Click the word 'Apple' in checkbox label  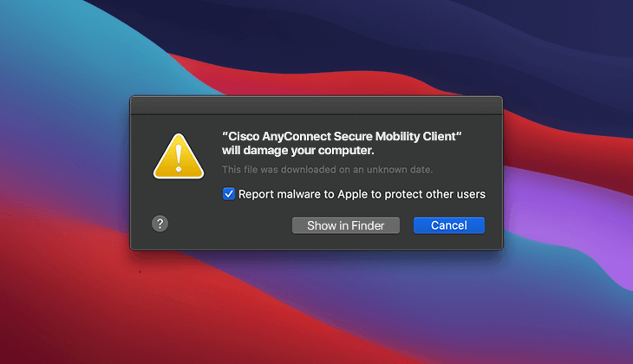(352, 194)
